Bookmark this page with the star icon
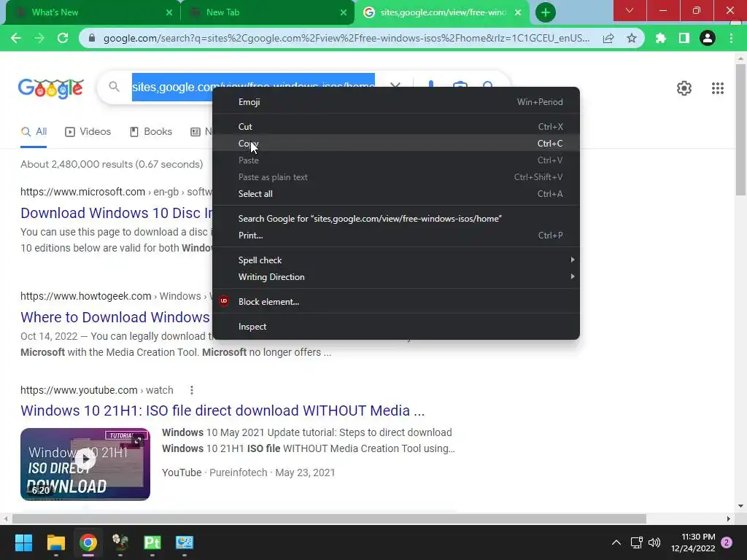 click(632, 38)
